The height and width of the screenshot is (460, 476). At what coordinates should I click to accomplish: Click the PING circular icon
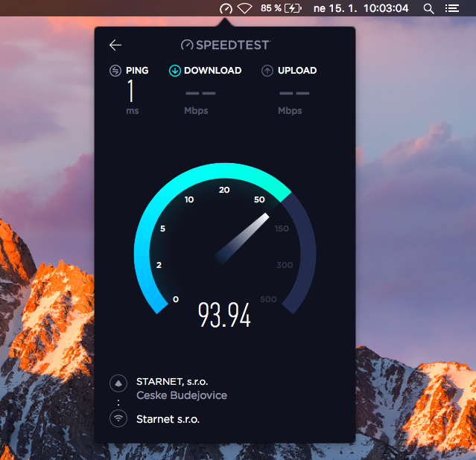coord(115,71)
